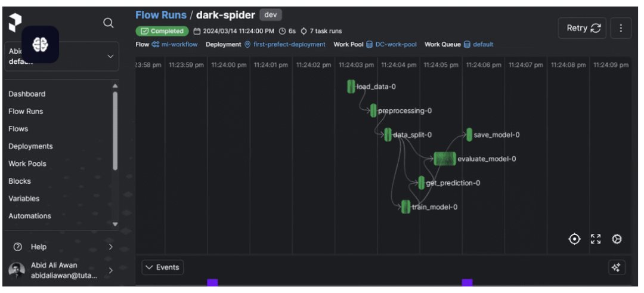644x293 pixels.
Task: Open the three-dot more actions menu
Action: coord(621,28)
